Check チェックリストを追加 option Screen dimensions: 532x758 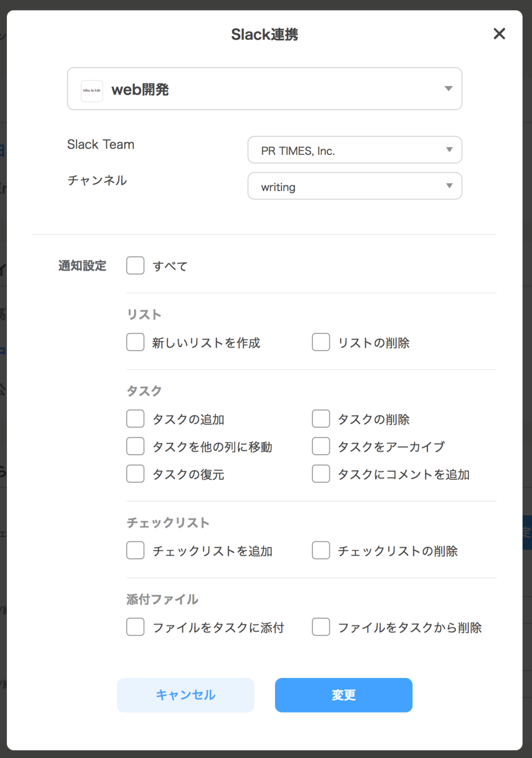click(135, 550)
